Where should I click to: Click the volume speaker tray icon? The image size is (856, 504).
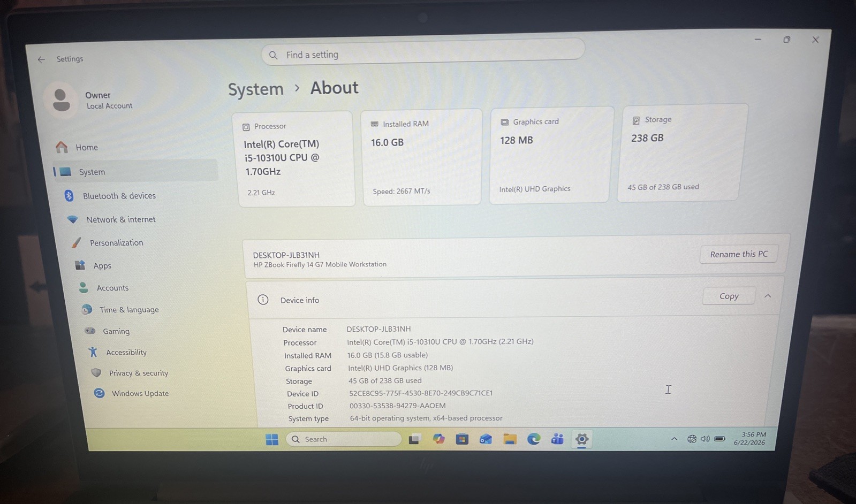click(705, 439)
